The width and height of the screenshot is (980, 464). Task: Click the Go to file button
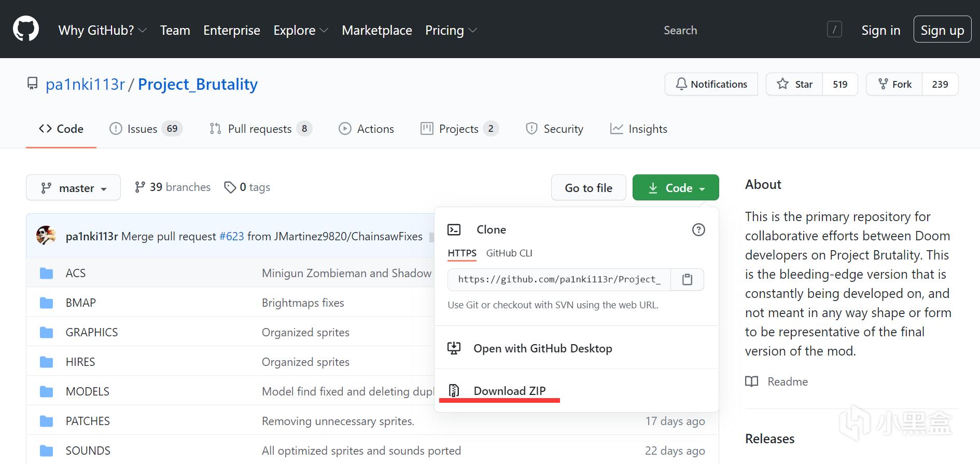coord(589,188)
